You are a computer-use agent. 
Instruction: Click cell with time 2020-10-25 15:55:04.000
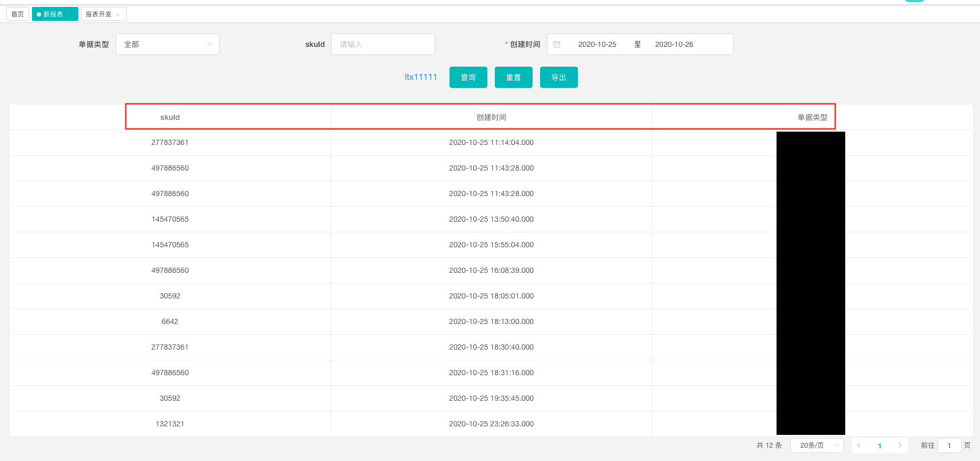(x=491, y=245)
